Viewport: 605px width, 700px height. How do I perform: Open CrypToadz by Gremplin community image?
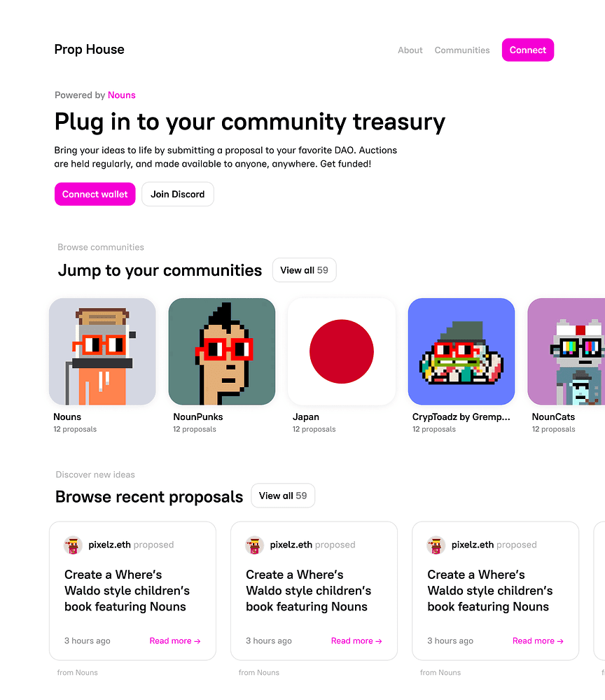coord(461,351)
